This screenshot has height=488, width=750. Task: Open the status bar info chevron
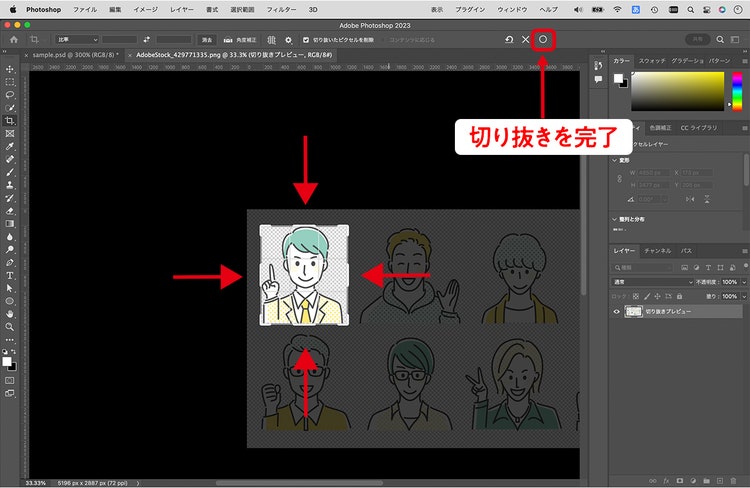138,483
